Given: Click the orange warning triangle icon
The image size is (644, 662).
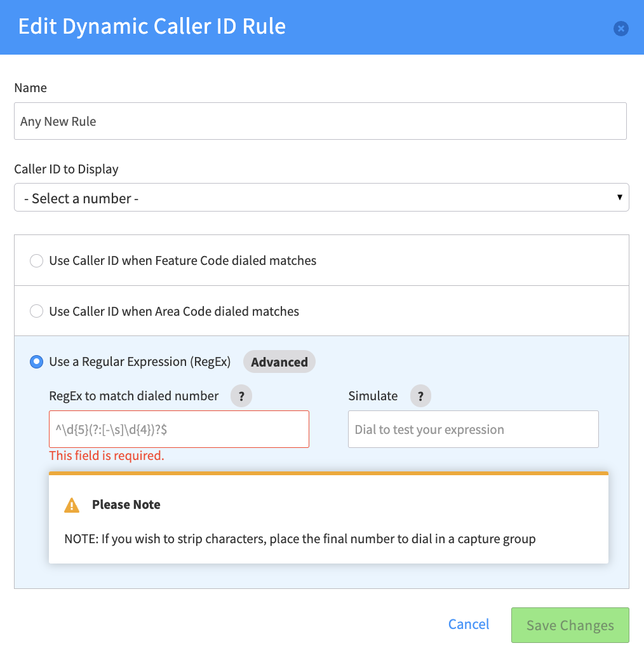Looking at the screenshot, I should pyautogui.click(x=72, y=505).
